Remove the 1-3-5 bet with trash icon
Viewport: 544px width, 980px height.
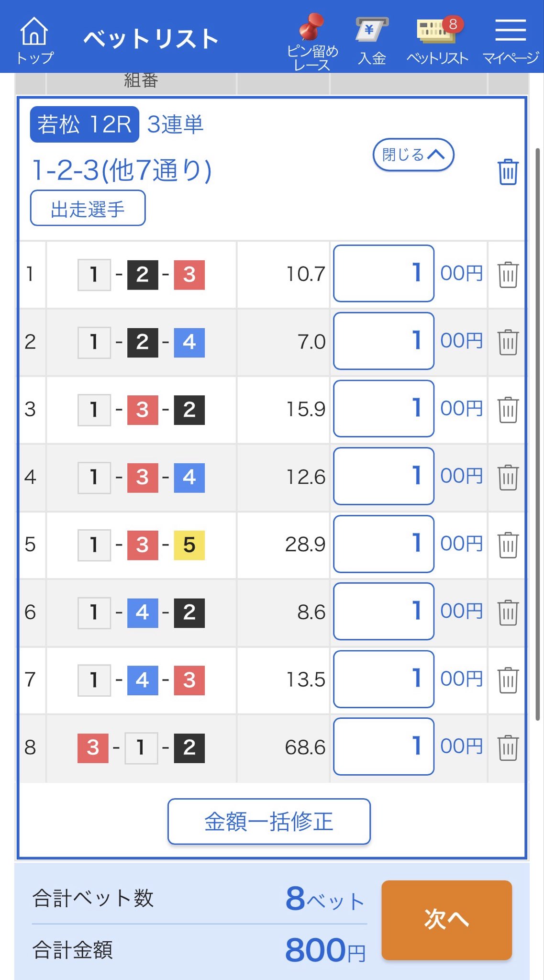tap(508, 545)
